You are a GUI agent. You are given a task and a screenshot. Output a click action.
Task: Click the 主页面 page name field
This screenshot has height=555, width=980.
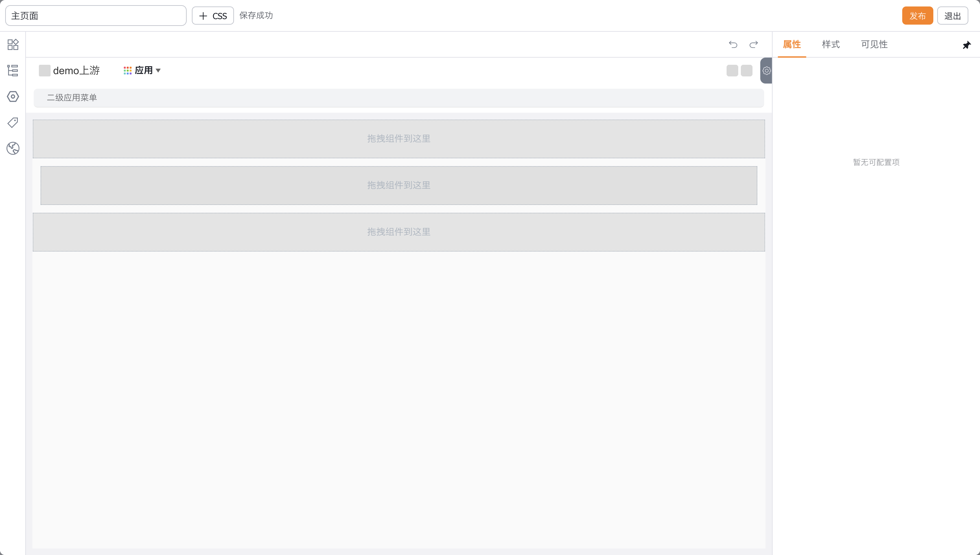(95, 16)
